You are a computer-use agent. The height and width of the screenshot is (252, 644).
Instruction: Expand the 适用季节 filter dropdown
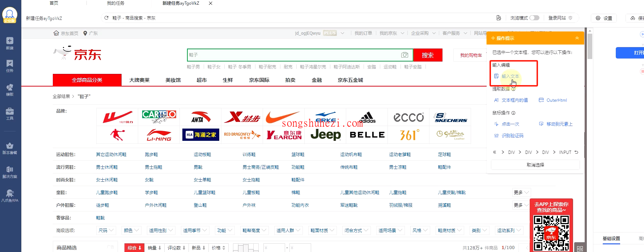coord(195,230)
